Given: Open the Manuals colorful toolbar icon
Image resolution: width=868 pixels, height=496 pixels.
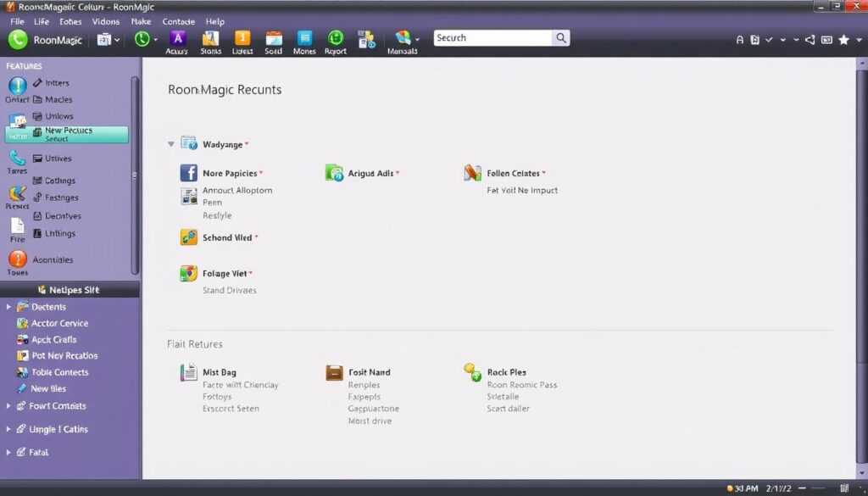Looking at the screenshot, I should point(403,38).
